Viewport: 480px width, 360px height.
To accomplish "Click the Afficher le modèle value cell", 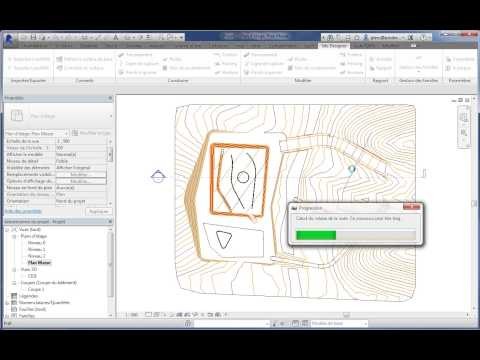I will [81, 154].
